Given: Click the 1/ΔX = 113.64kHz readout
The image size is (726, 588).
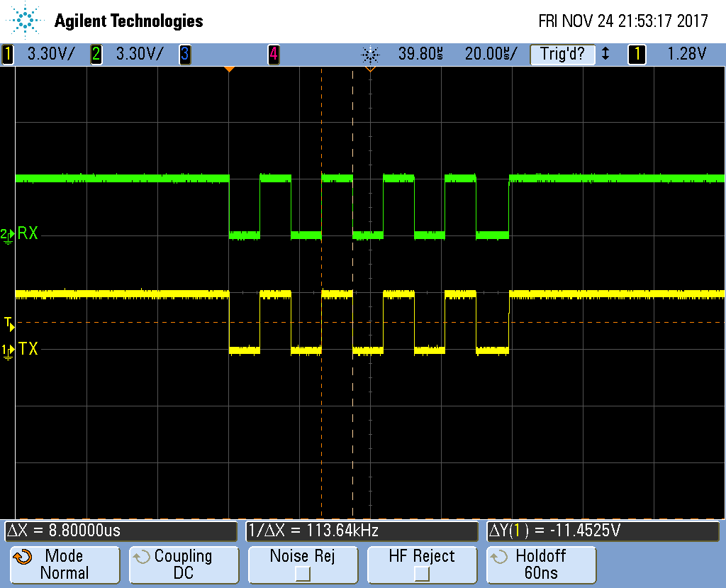Looking at the screenshot, I should click(362, 531).
